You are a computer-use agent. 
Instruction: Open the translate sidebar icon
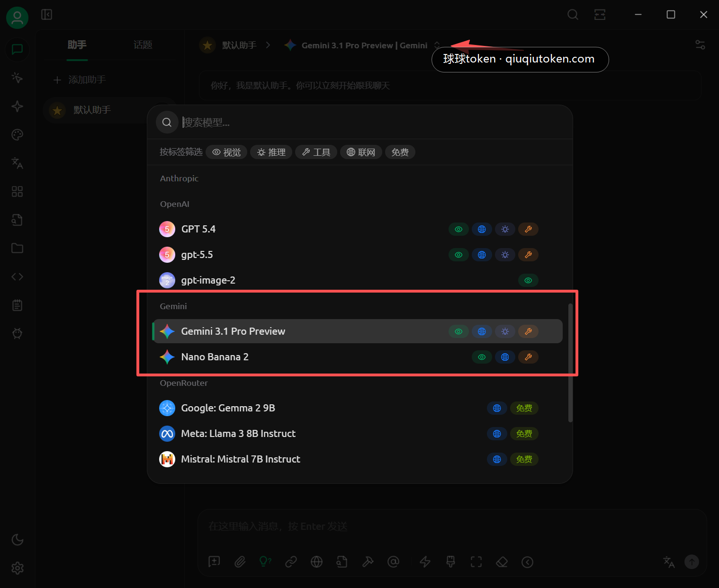coord(18,163)
